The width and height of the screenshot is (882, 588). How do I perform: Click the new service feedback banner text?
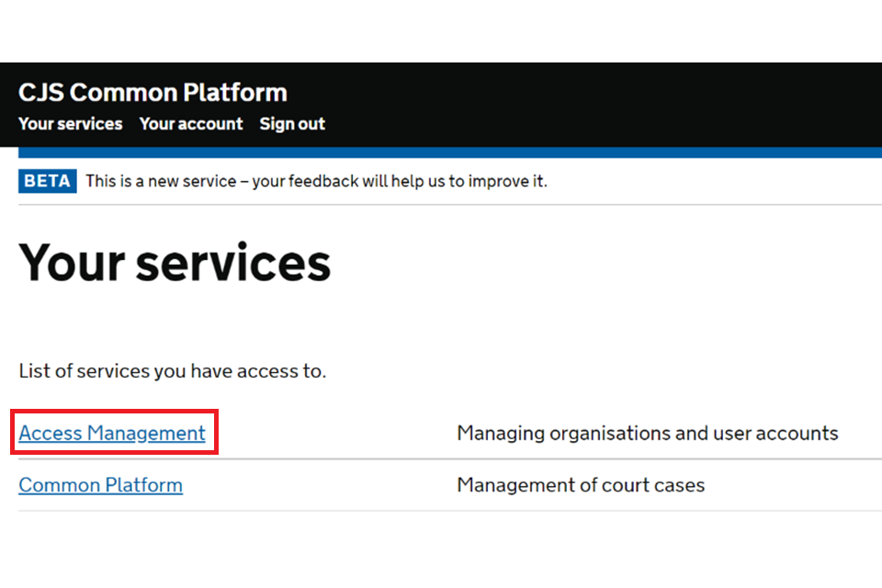(316, 181)
